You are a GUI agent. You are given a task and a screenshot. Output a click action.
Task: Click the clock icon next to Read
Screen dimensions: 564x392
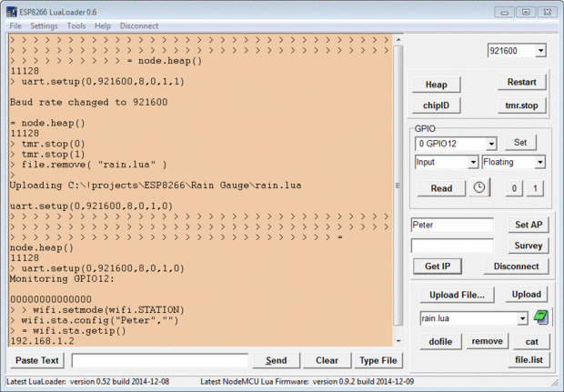[479, 187]
